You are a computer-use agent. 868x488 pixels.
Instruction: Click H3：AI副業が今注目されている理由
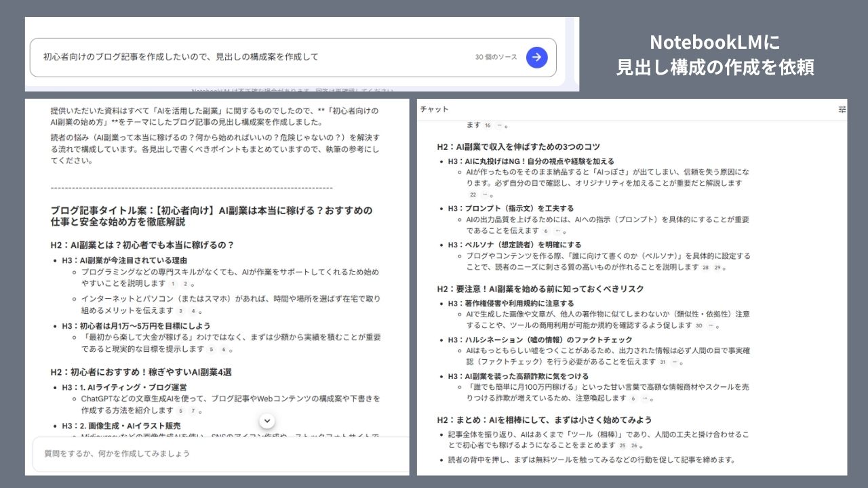[x=124, y=260]
